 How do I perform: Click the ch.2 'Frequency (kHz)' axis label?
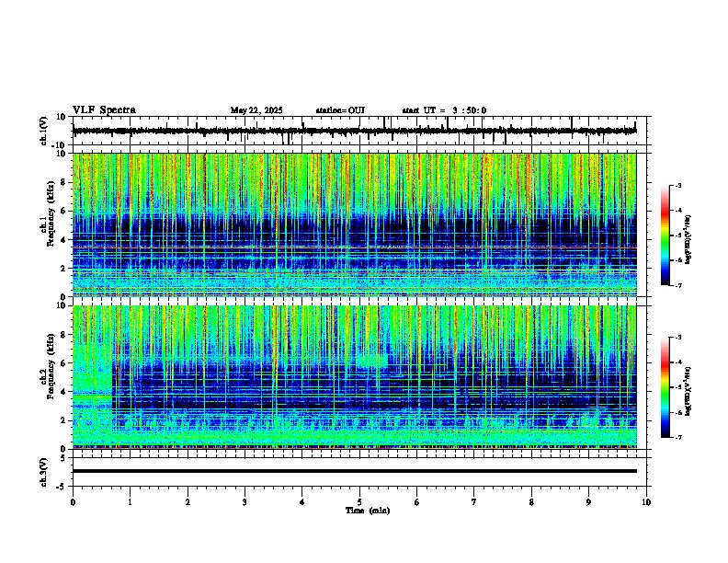[x=51, y=366]
